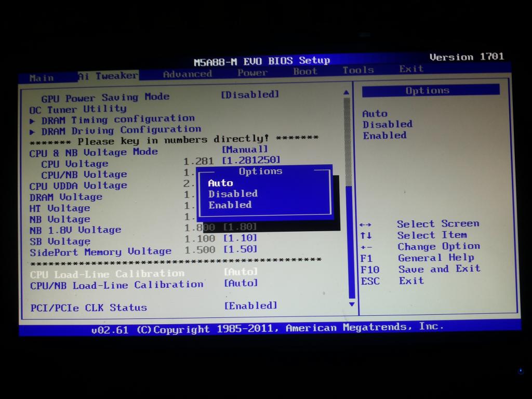Click the SidePort Memory Voltage 1.50 field
This screenshot has height=399, width=532.
[x=240, y=249]
